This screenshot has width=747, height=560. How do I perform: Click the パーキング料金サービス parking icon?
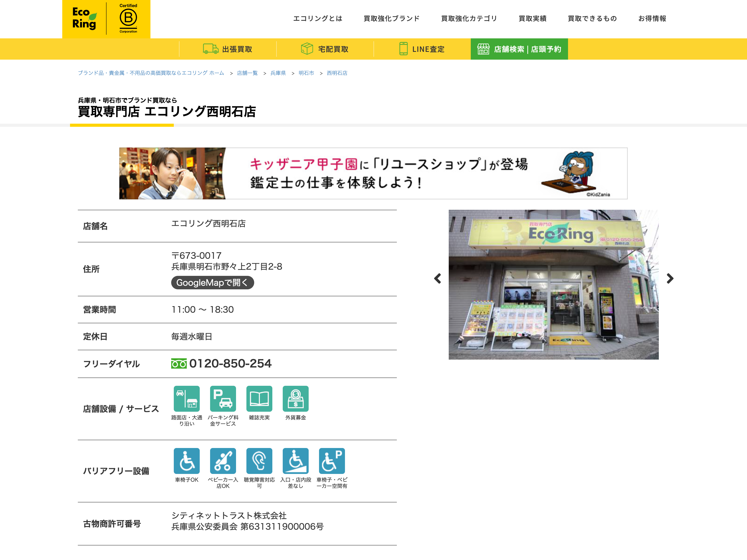(223, 399)
